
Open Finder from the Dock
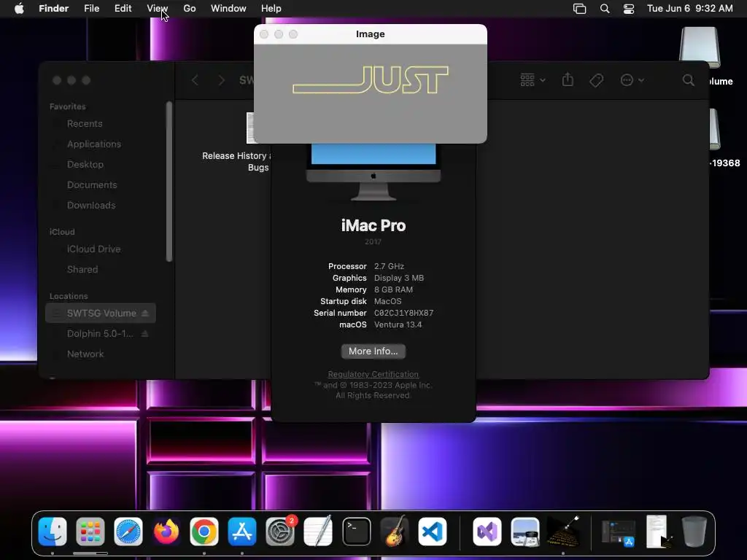[x=53, y=532]
